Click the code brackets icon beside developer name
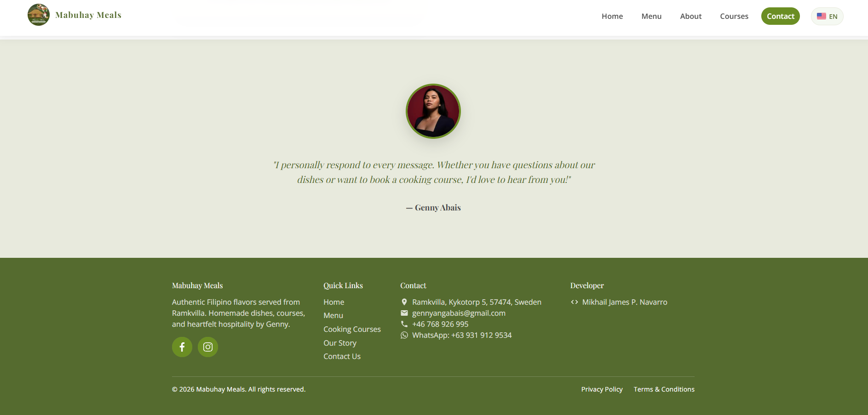 point(575,302)
